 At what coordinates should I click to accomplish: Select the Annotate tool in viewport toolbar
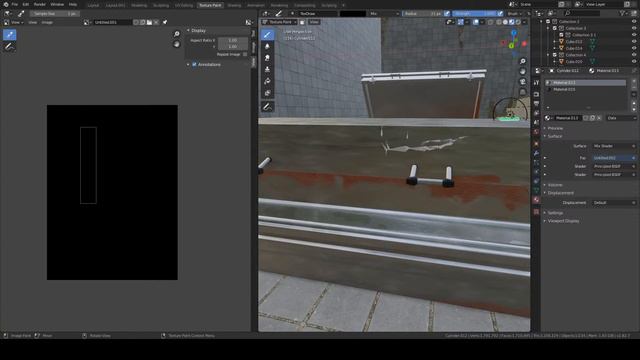pos(267,107)
